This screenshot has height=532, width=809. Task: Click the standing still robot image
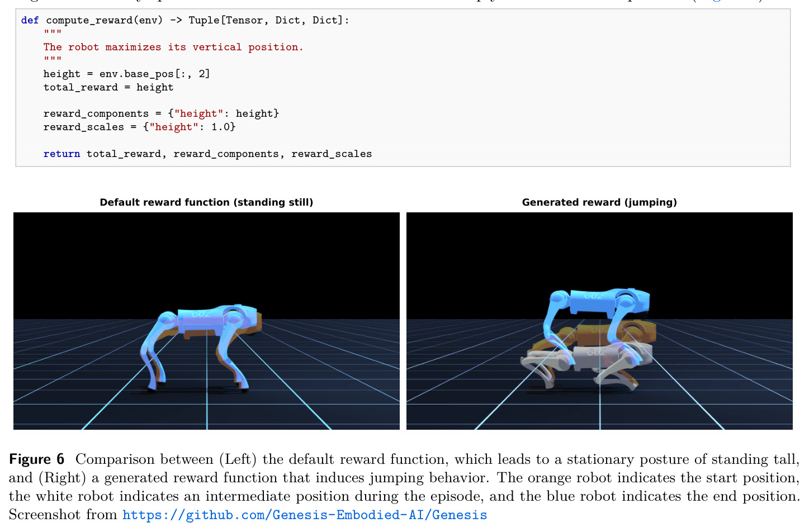(x=206, y=321)
